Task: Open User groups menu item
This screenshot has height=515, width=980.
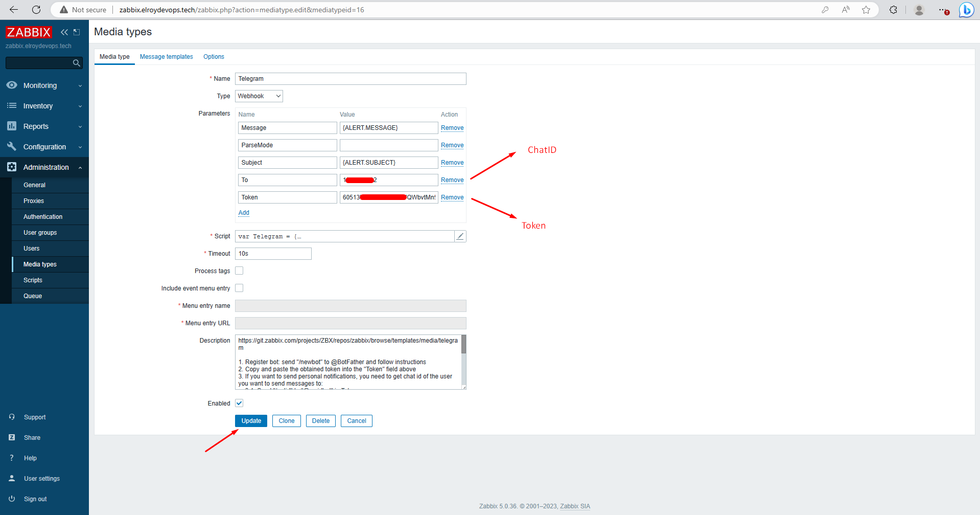Action: [x=50, y=233]
